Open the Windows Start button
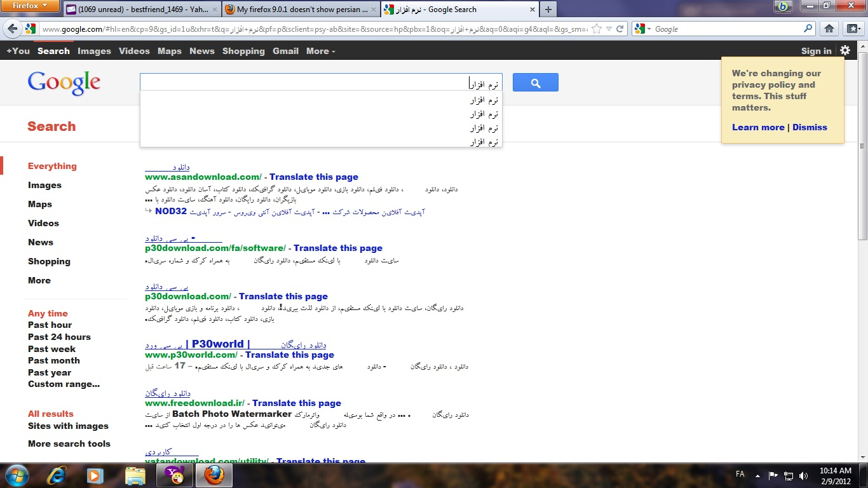Screen dimensions: 868x488 [x=17, y=475]
